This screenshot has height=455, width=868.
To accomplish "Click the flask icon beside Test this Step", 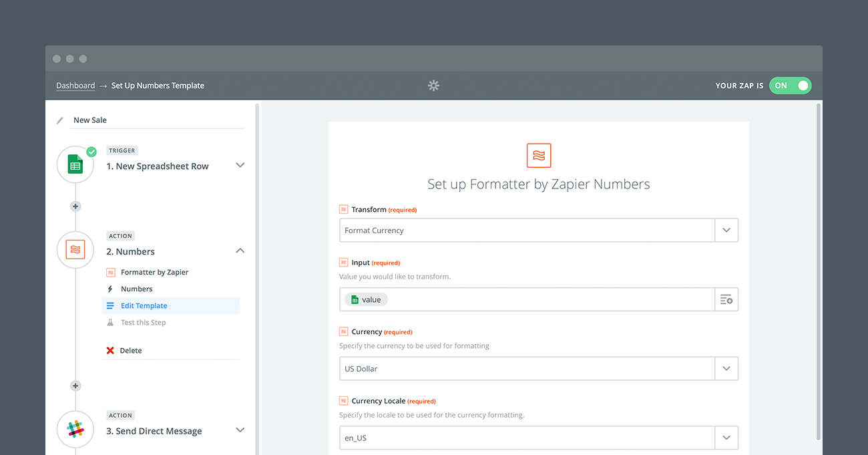I will point(110,323).
